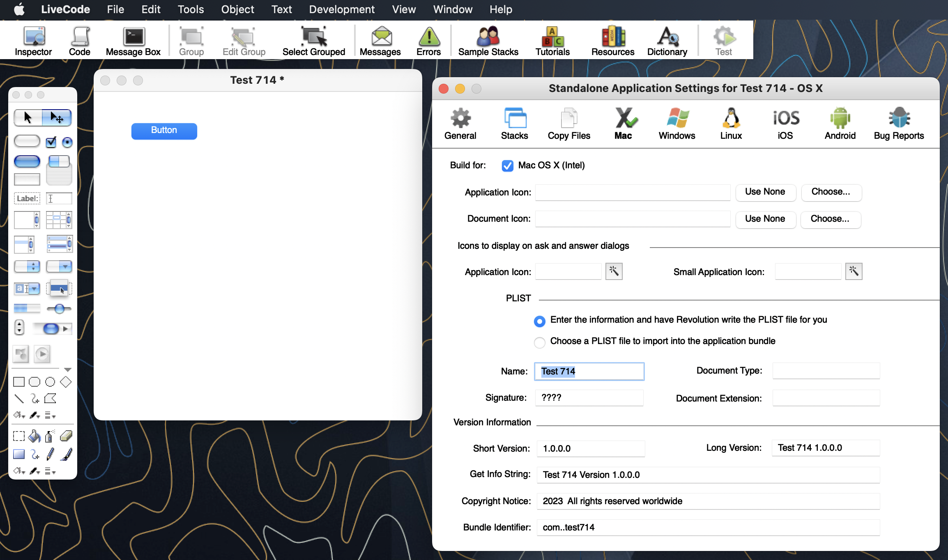
Task: Select the spray can tool
Action: [50, 436]
